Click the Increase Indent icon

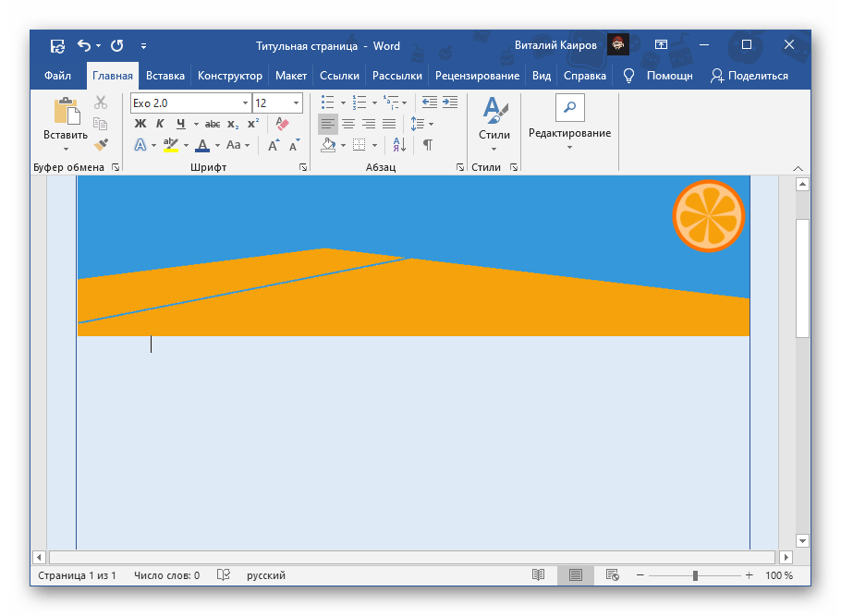point(450,103)
